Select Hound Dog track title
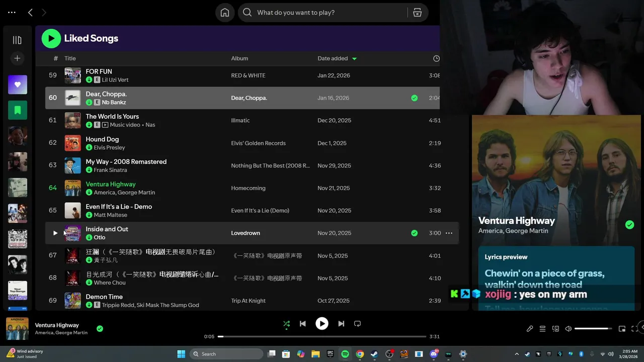The image size is (644, 362). click(x=102, y=139)
